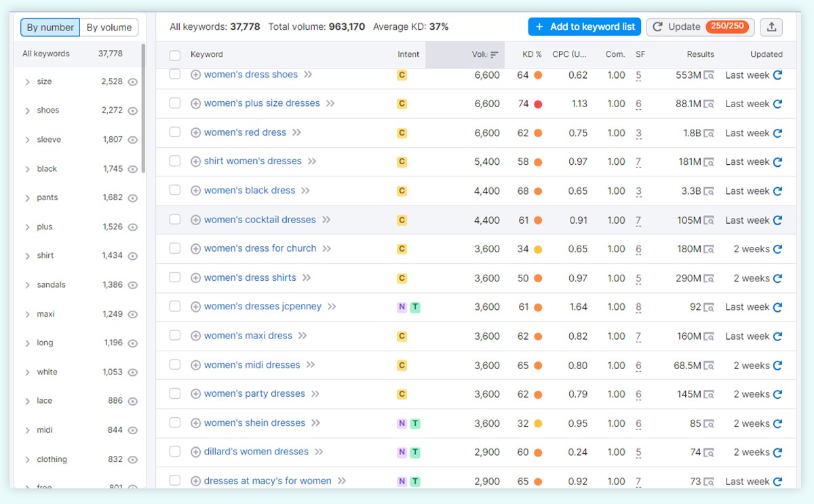Click the Update 250/250 button
This screenshot has width=814, height=504.
click(701, 26)
